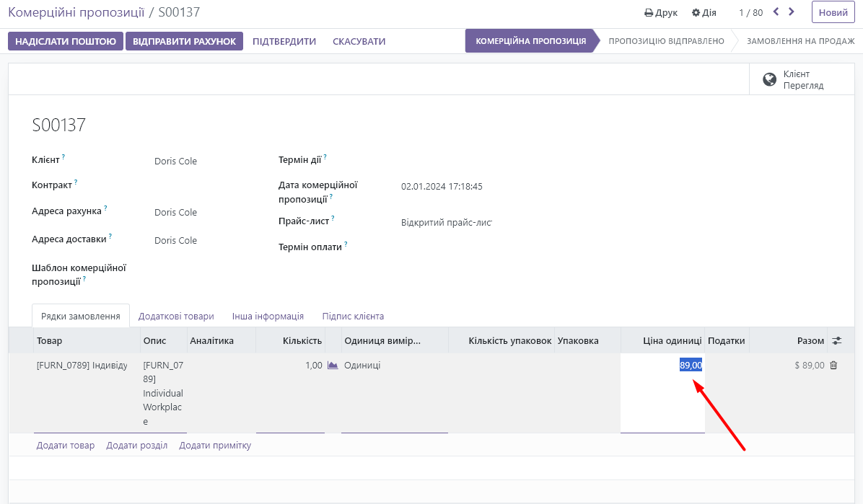Cancel quotation with Скасувати
This screenshot has width=863, height=504.
(x=359, y=41)
